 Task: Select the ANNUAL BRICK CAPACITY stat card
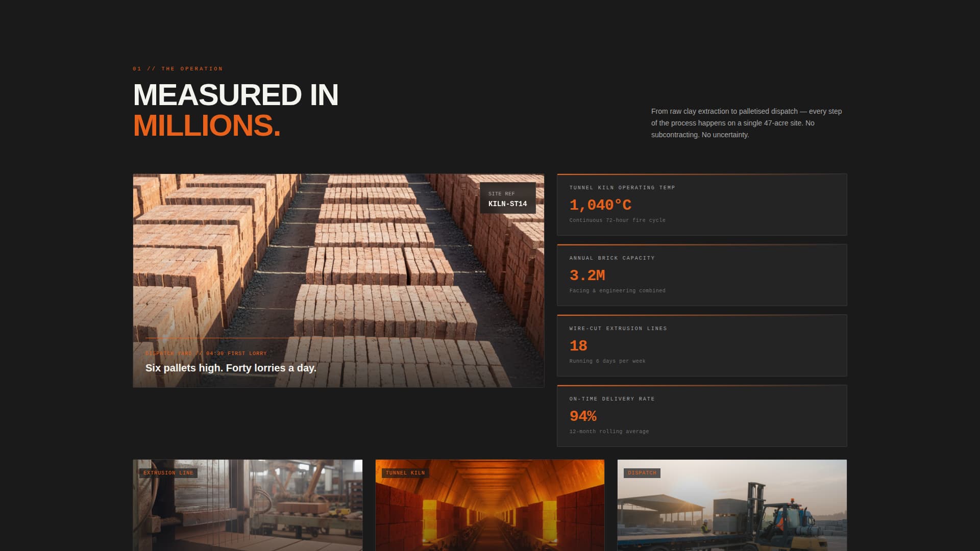[x=701, y=274]
